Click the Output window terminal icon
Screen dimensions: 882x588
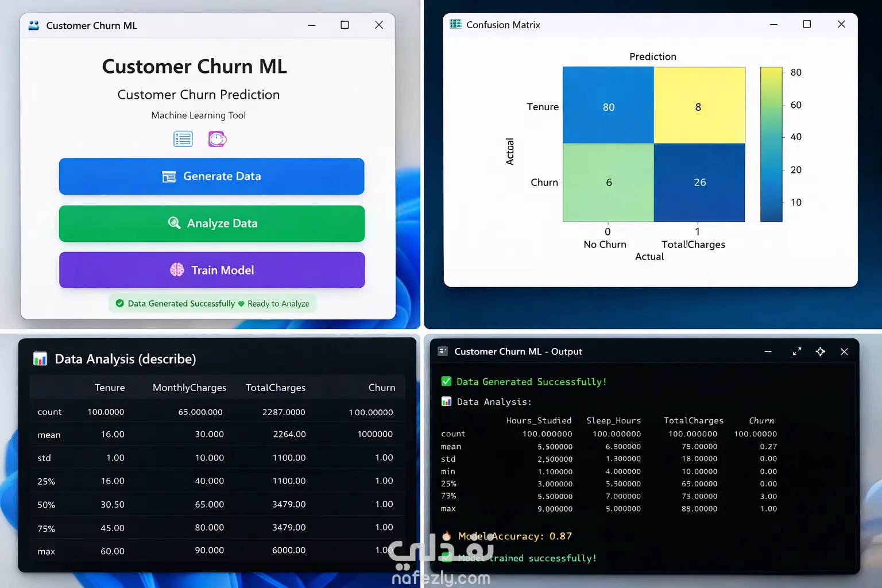point(443,351)
